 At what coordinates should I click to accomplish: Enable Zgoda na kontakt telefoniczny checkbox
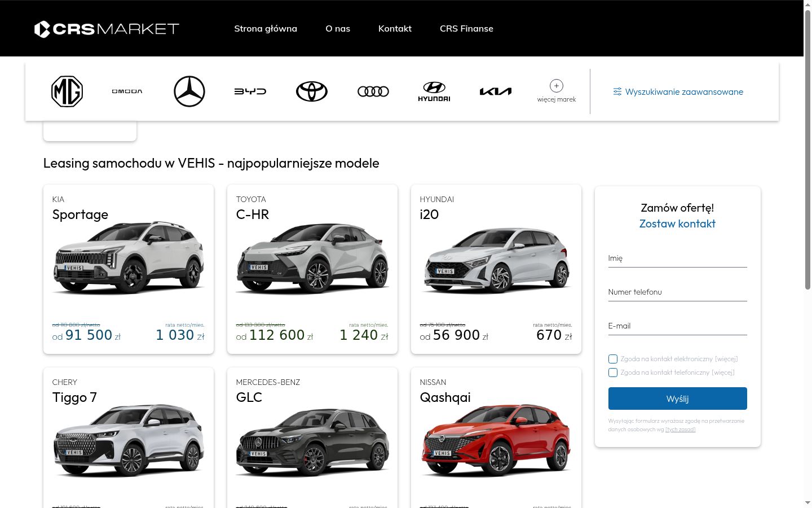click(613, 373)
